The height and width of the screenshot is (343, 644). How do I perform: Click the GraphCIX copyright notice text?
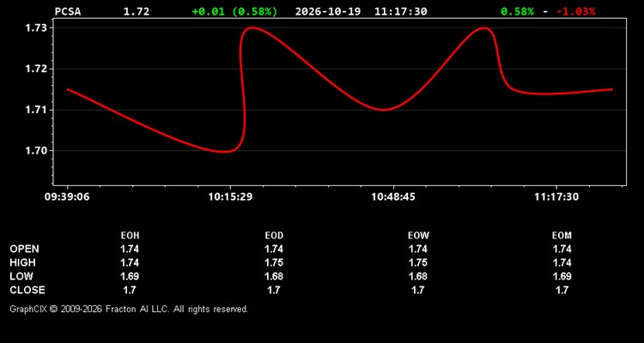[x=129, y=309]
